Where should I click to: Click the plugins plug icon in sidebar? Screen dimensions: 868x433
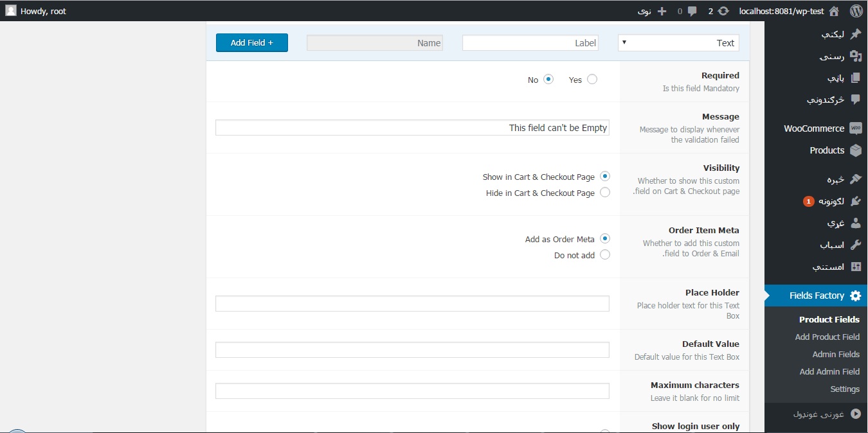pyautogui.click(x=856, y=201)
